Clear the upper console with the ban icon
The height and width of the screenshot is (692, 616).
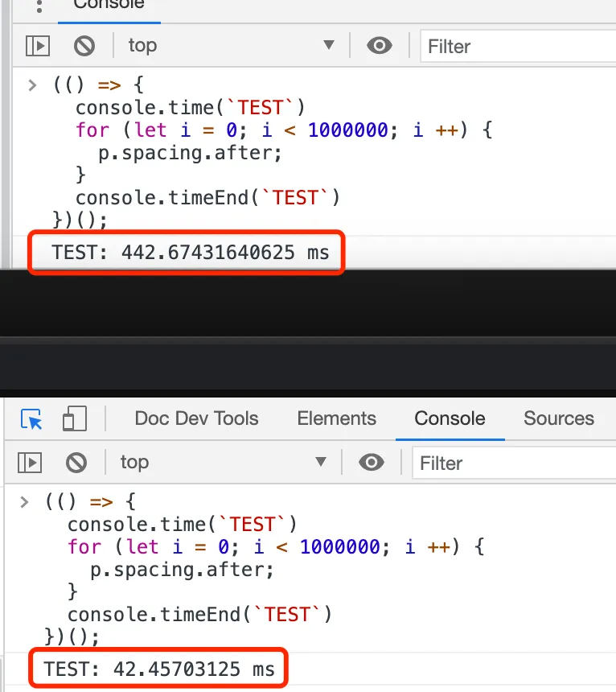(x=84, y=46)
